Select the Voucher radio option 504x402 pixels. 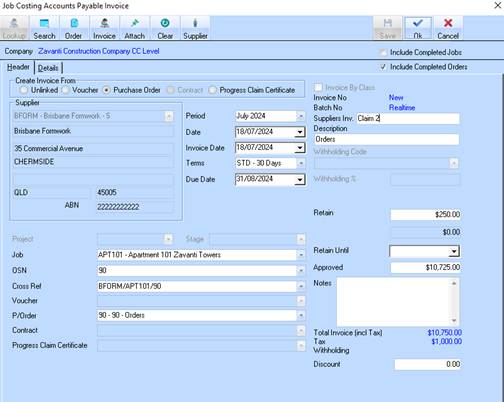[x=66, y=90]
